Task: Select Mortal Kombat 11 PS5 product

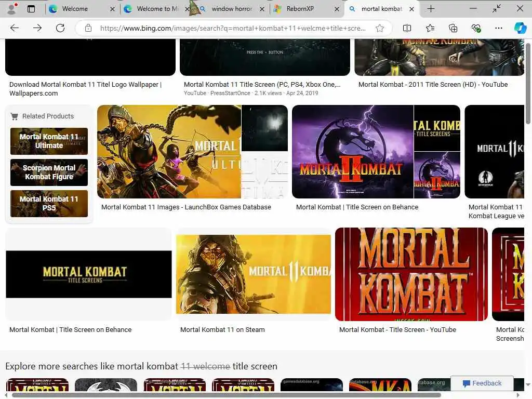Action: click(49, 204)
